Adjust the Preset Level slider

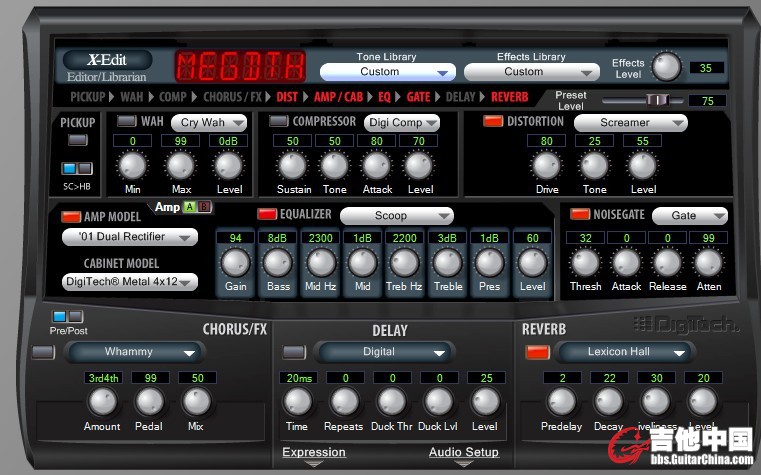[x=658, y=100]
